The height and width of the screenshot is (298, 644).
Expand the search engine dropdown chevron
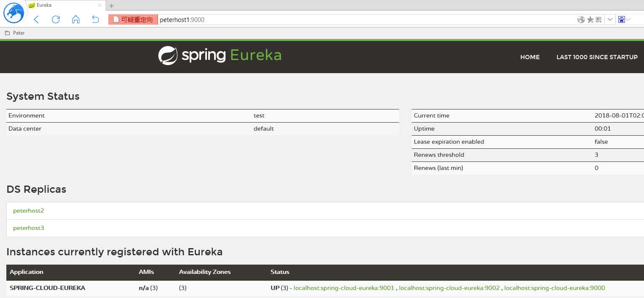[x=629, y=19]
